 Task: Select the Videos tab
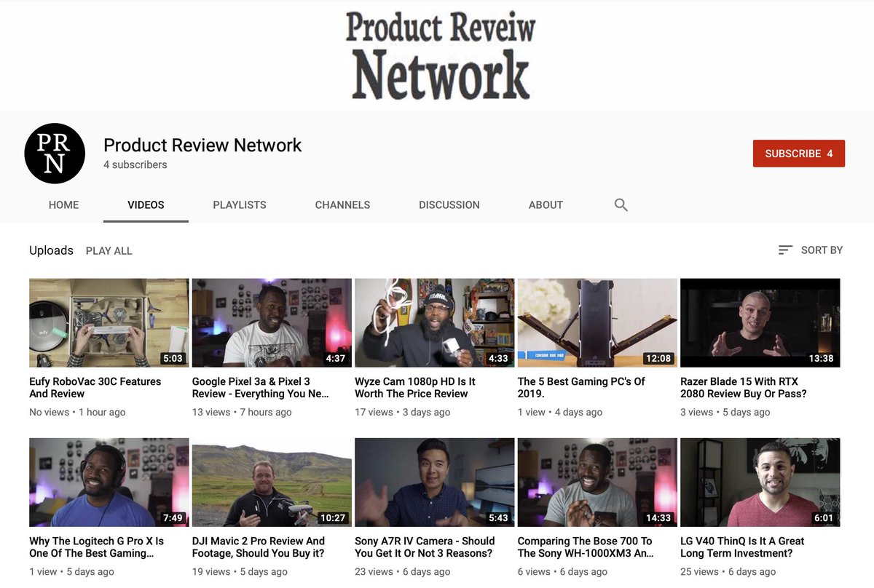pos(146,205)
